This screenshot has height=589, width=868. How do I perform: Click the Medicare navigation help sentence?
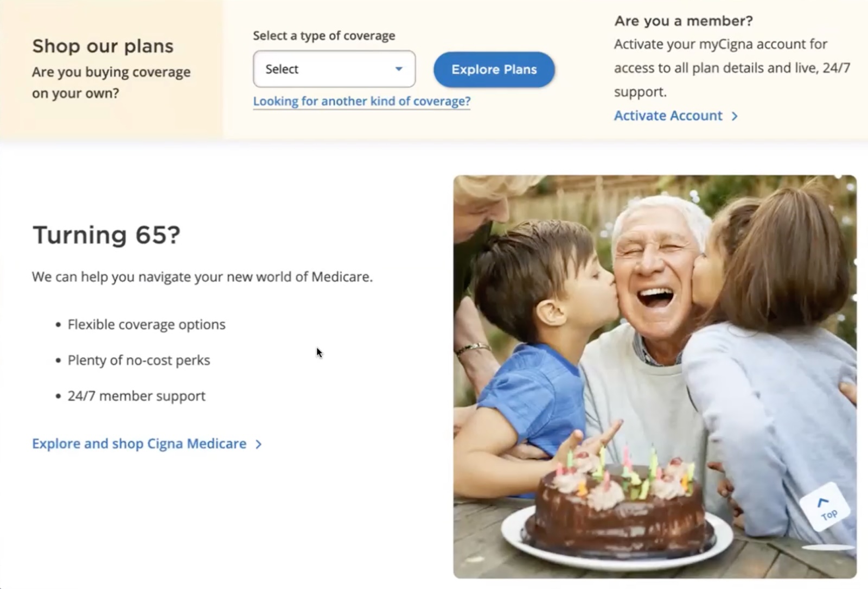202,277
